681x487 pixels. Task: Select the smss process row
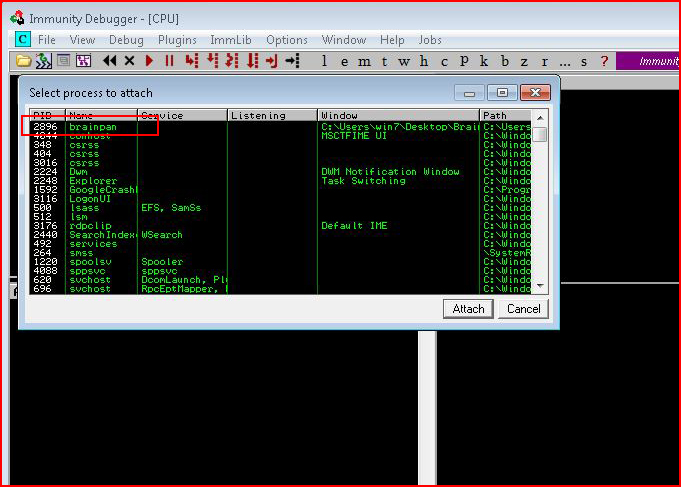coord(280,252)
